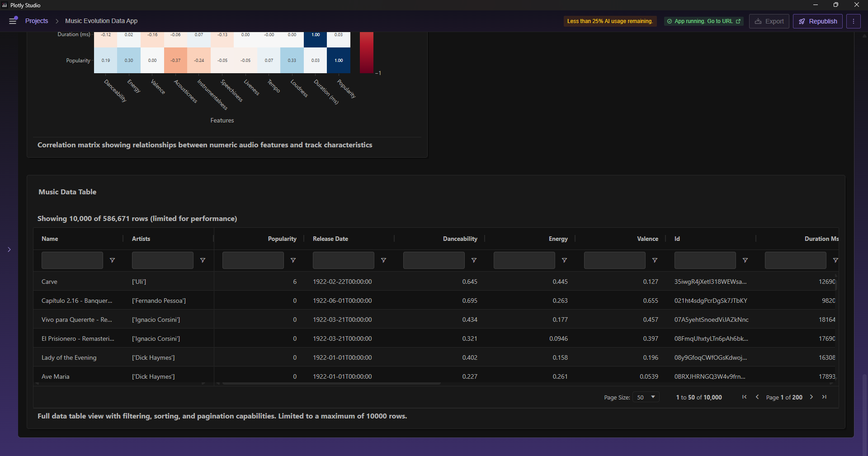Go to Projects breadcrumb
The image size is (868, 456).
[37, 21]
